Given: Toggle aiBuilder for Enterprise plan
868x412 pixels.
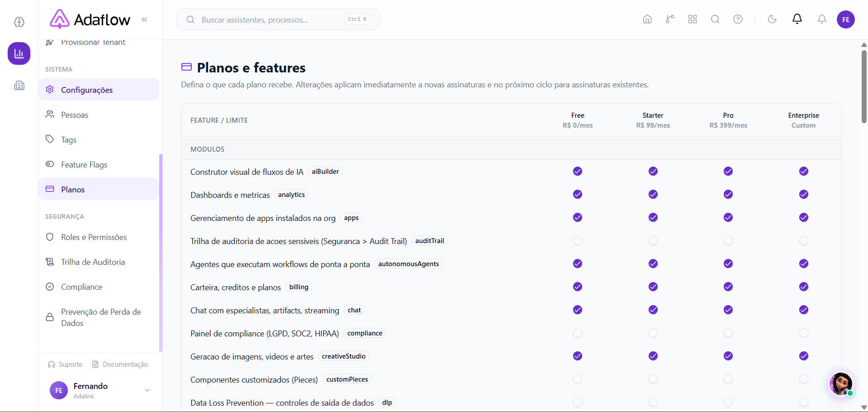Looking at the screenshot, I should pos(804,171).
